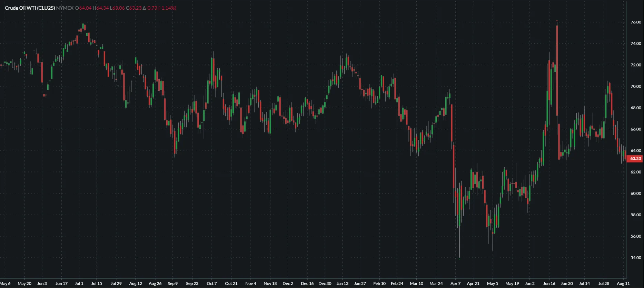This screenshot has width=644, height=288.
Task: Click the Crude Oil WTI (CLU25) symbol title
Action: (x=30, y=8)
